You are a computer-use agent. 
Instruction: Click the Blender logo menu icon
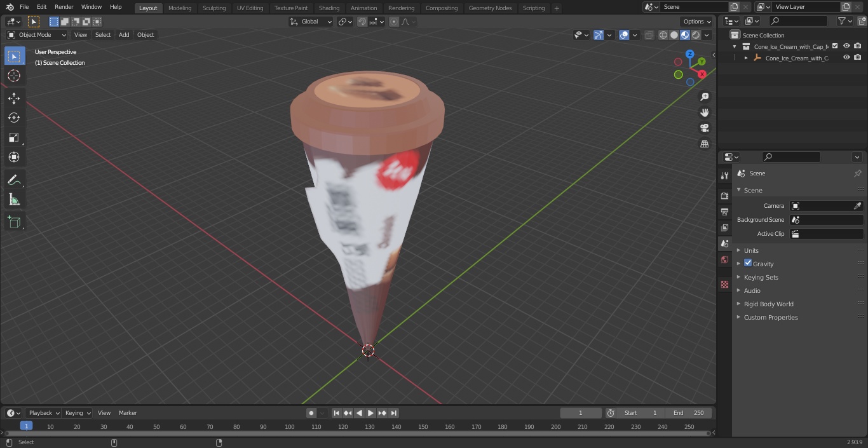coord(10,7)
